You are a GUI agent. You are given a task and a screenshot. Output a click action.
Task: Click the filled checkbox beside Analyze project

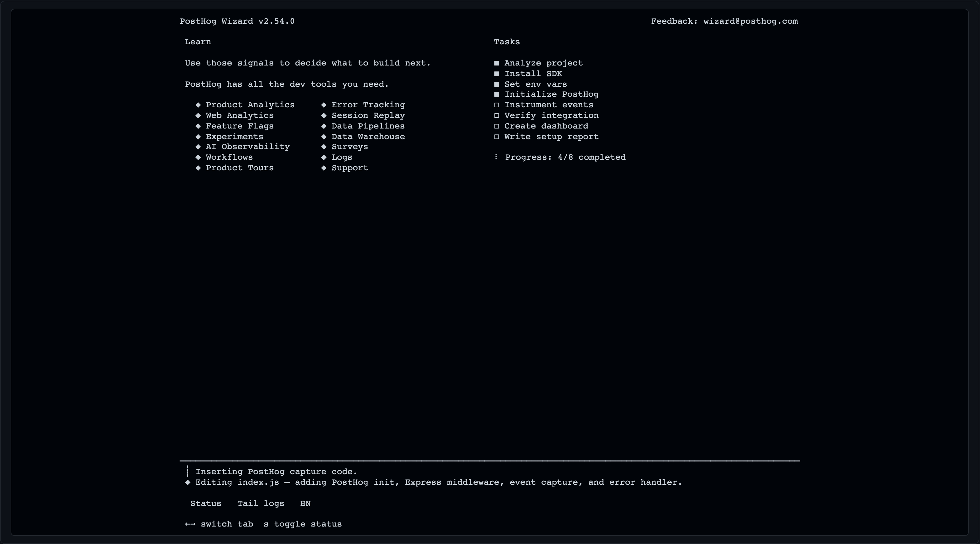click(497, 63)
